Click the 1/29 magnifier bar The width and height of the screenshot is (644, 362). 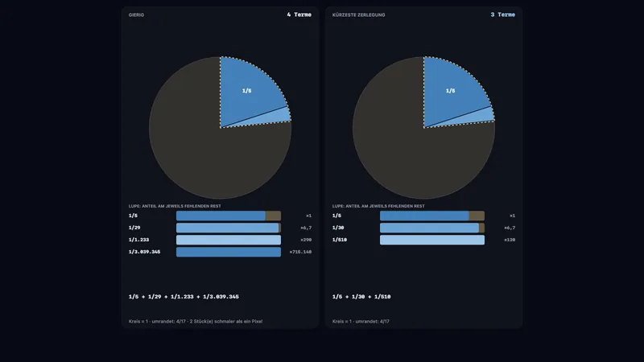tap(229, 228)
